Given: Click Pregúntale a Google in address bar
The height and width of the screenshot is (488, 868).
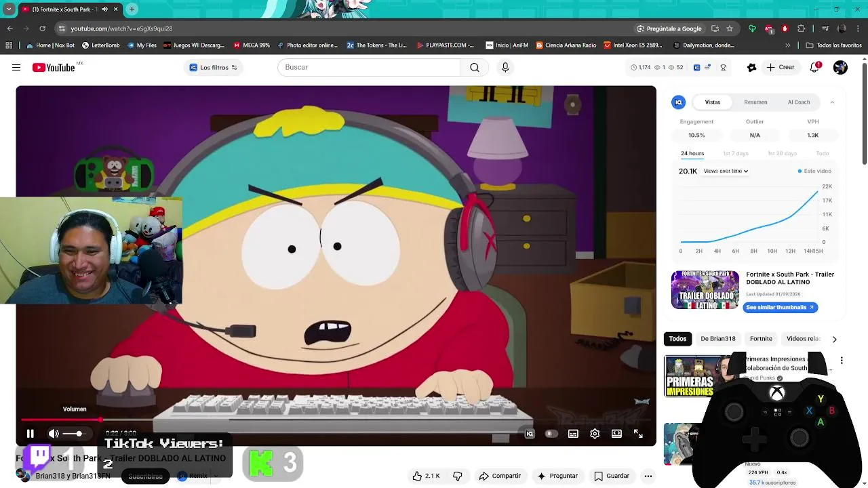Looking at the screenshot, I should tap(669, 28).
